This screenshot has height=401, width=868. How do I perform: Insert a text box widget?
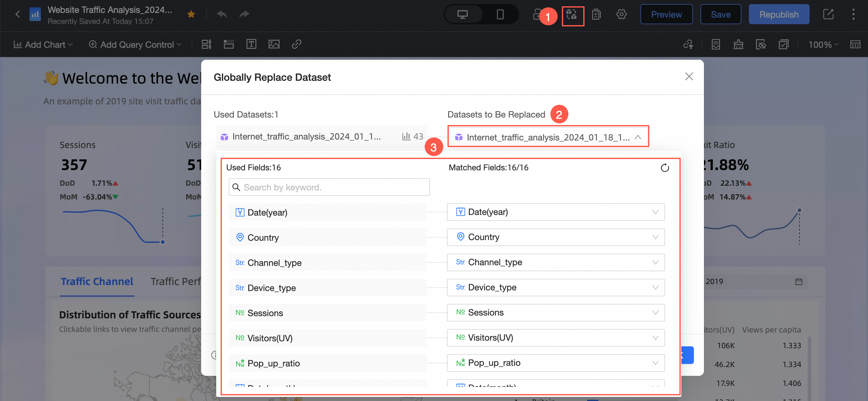[251, 44]
